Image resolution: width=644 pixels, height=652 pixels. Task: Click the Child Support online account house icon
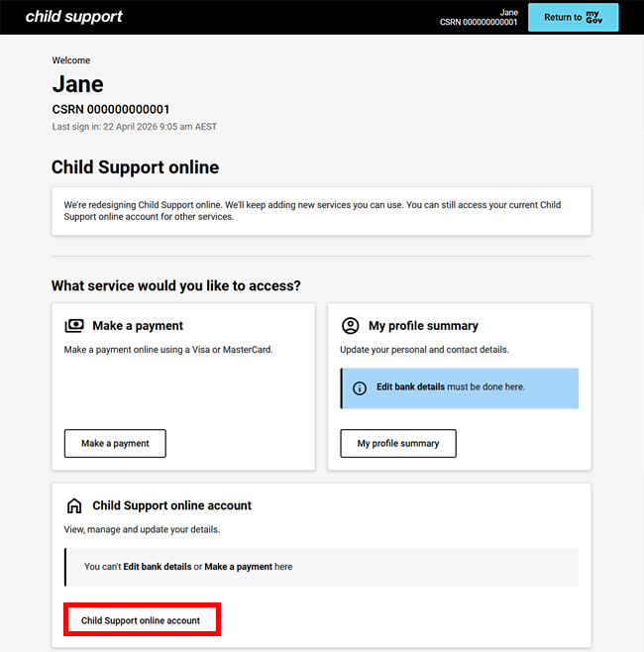[74, 505]
